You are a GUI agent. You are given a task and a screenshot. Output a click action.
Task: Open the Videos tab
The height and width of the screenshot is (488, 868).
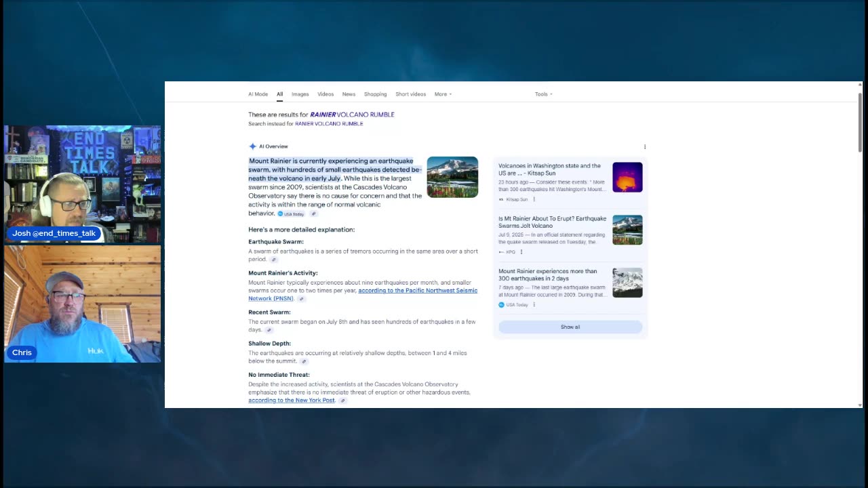point(325,94)
